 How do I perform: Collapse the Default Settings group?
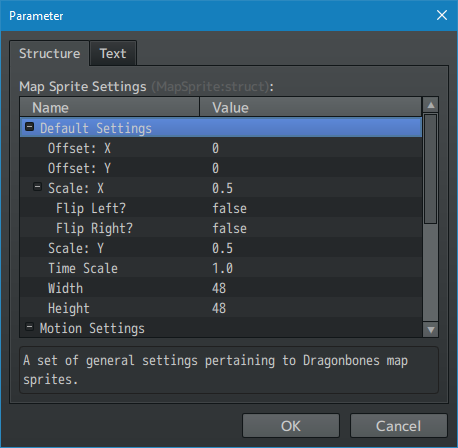(30, 127)
